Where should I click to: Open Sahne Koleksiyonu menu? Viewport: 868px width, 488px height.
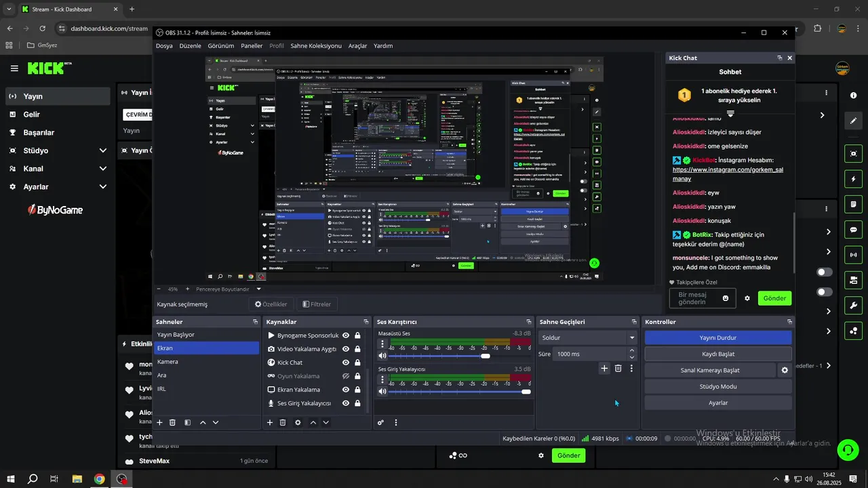(x=316, y=45)
